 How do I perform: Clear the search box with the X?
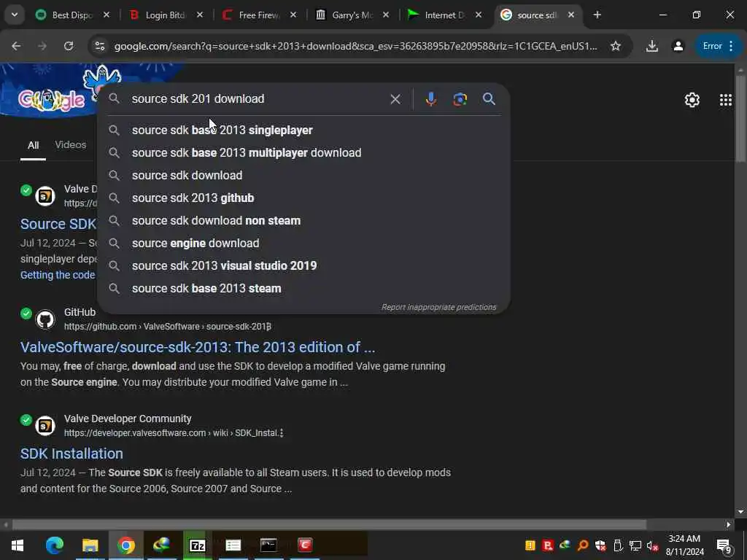click(395, 99)
